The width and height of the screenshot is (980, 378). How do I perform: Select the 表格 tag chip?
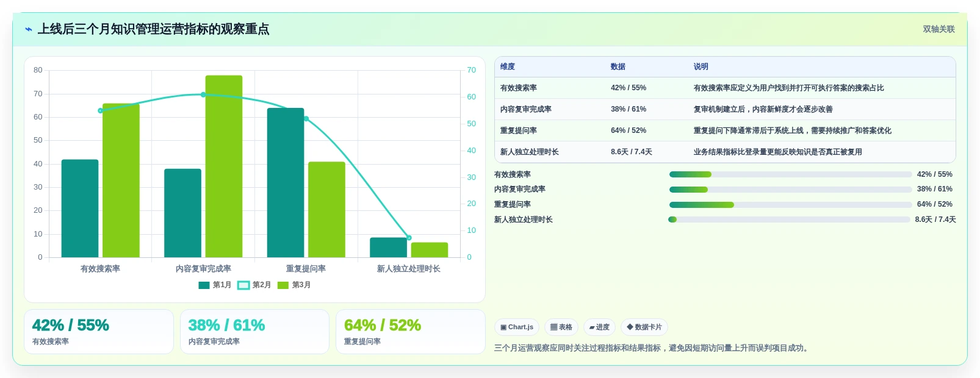561,327
